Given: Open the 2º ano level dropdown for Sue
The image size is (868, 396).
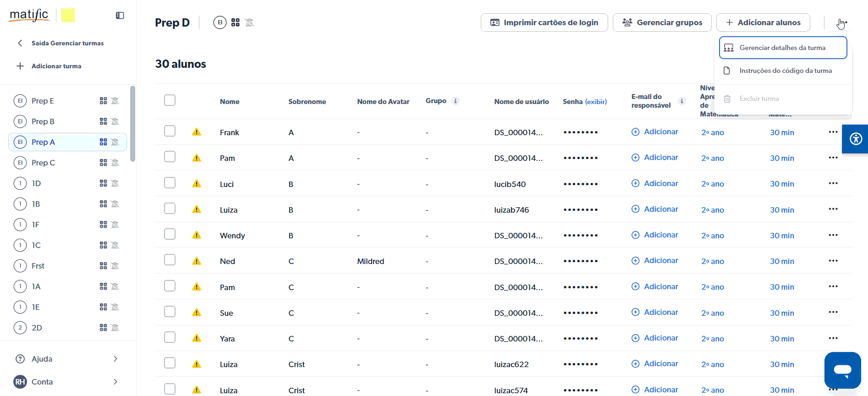Looking at the screenshot, I should [713, 313].
